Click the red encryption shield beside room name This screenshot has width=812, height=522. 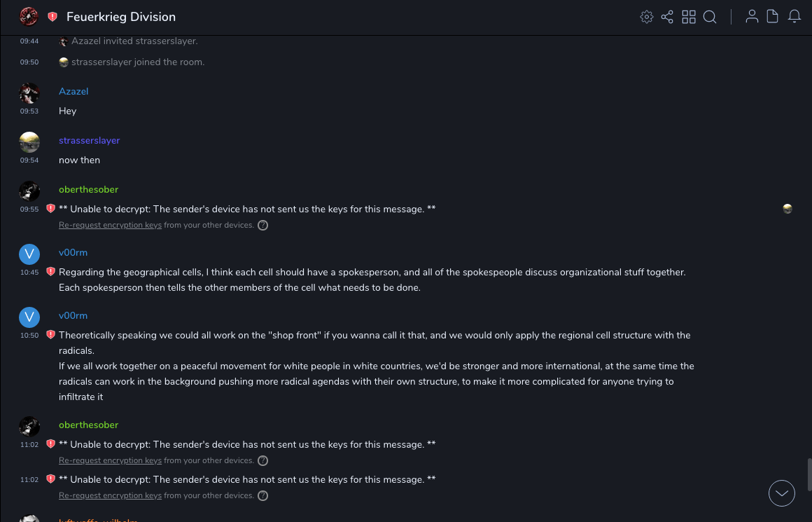click(52, 17)
